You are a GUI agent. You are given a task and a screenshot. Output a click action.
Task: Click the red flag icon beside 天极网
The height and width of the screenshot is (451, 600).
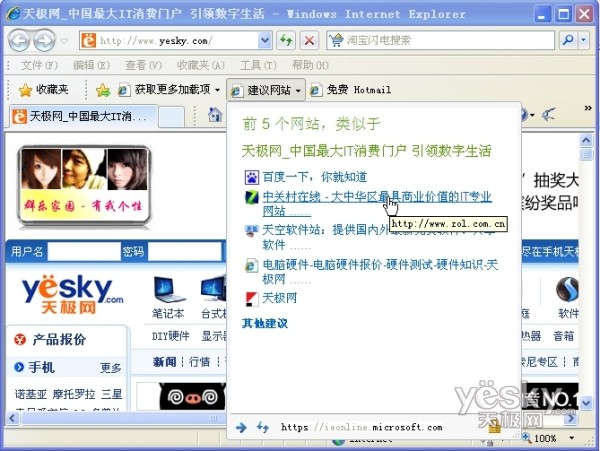(252, 299)
